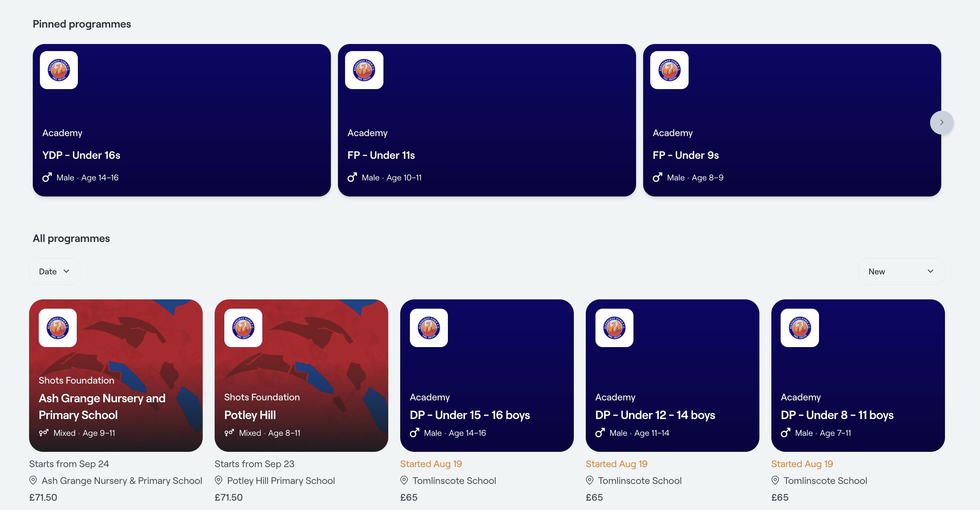Open the YDP - Under 16s programme
The width and height of the screenshot is (980, 510).
(x=181, y=120)
